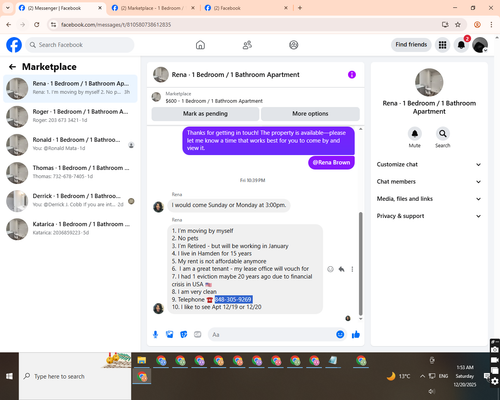Viewport: 500px width, 400px height.
Task: Open Katarica conversation in list
Action: pyautogui.click(x=70, y=229)
